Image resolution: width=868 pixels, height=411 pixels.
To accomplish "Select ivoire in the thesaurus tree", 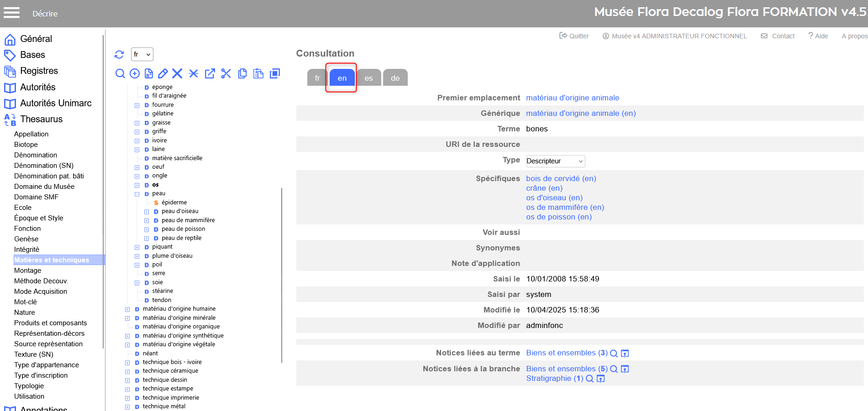I will tap(159, 140).
